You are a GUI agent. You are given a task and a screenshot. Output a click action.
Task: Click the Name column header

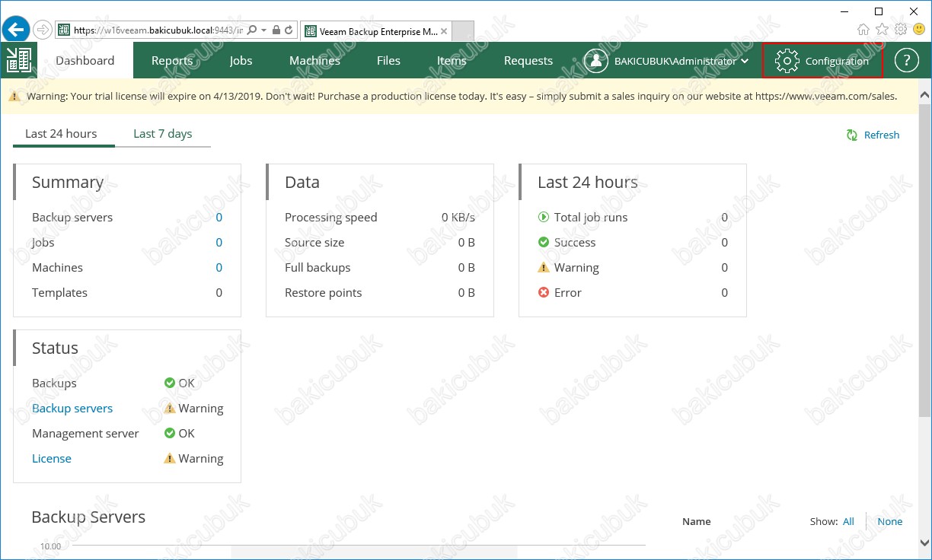(x=697, y=521)
